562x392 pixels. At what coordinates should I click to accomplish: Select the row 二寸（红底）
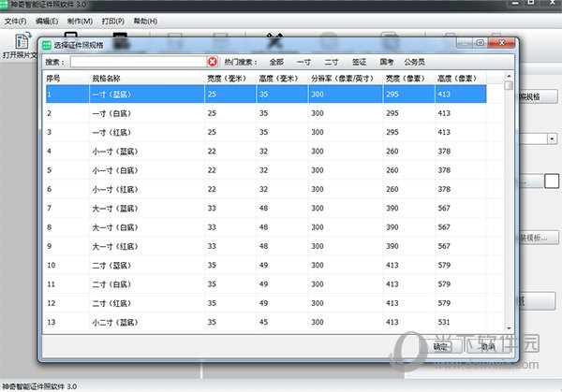(x=266, y=303)
